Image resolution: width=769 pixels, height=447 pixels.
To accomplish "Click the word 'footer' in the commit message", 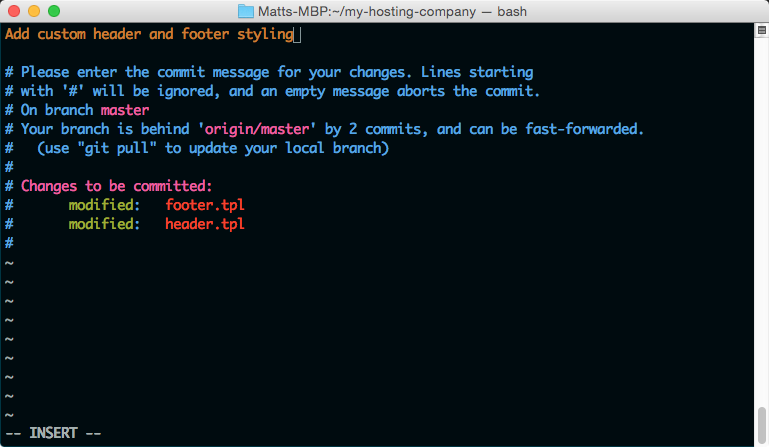I will [205, 34].
